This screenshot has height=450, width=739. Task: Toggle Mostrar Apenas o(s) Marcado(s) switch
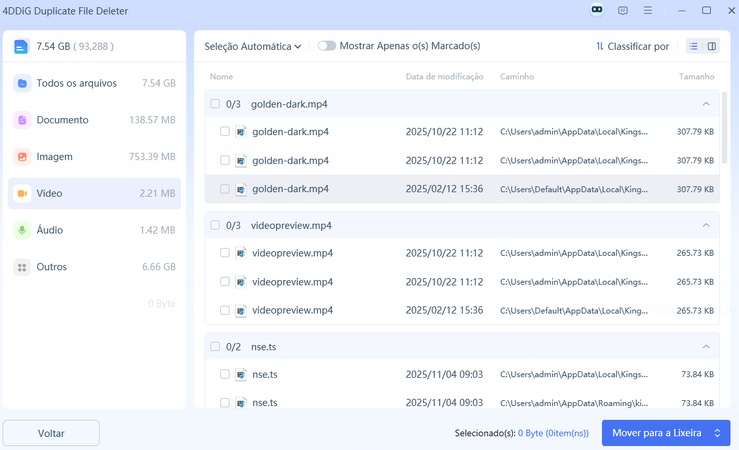[x=327, y=46]
